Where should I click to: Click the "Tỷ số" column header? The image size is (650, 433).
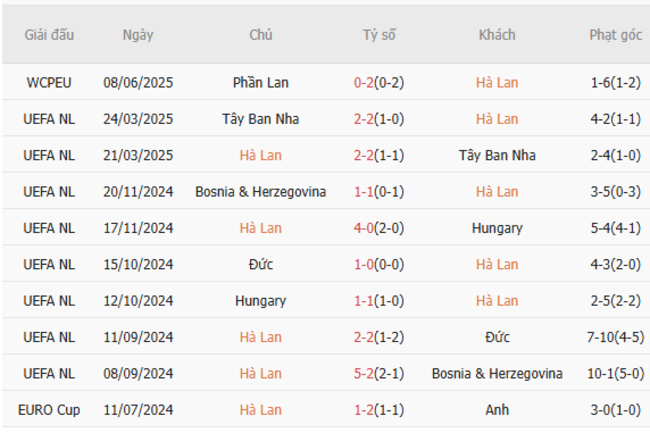[x=379, y=35]
